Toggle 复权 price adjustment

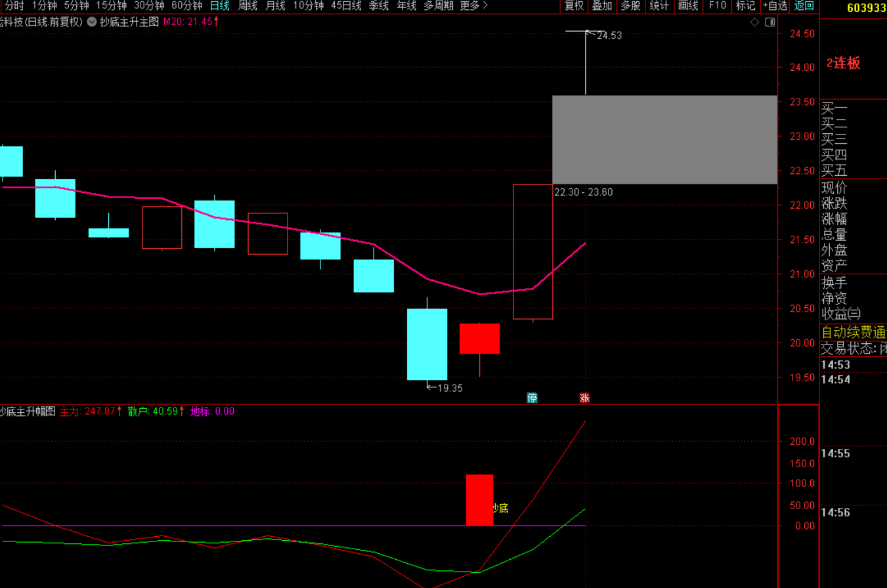(574, 6)
